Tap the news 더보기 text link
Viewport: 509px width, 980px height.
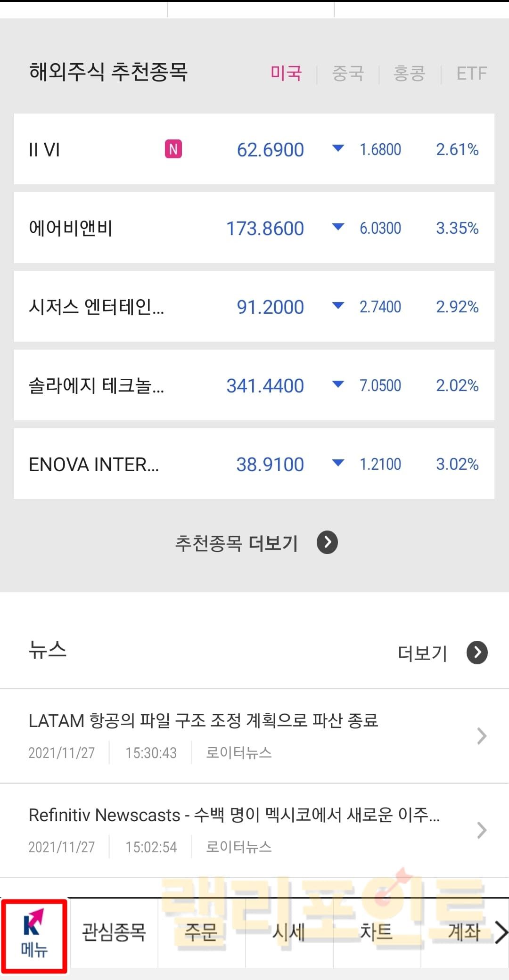422,653
